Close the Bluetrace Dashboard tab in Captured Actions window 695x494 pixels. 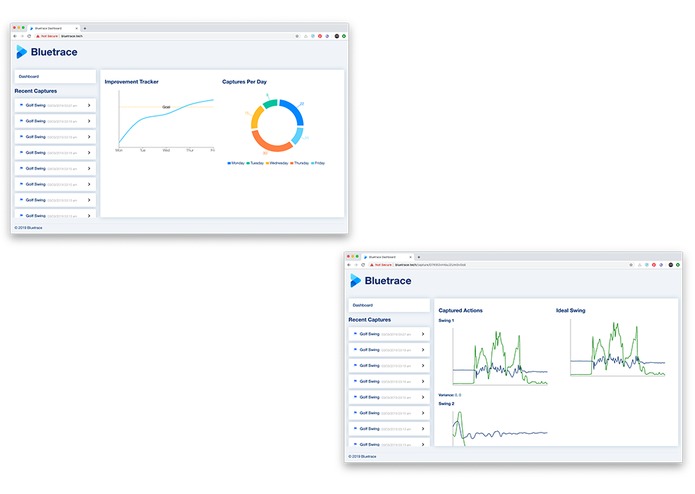[x=410, y=257]
